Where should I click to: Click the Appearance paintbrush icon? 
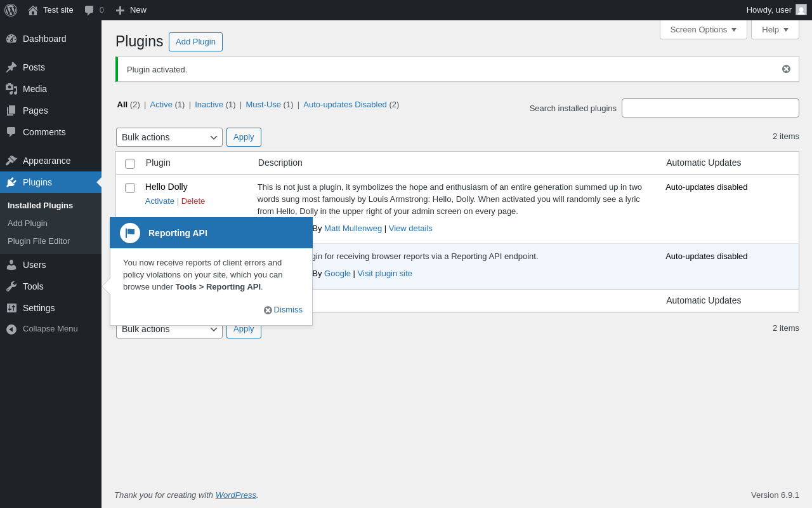tap(11, 161)
